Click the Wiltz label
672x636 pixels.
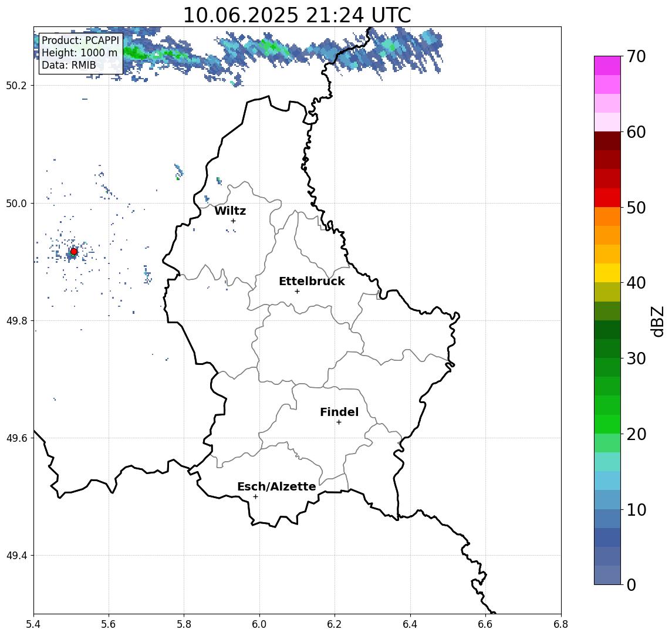coord(230,211)
